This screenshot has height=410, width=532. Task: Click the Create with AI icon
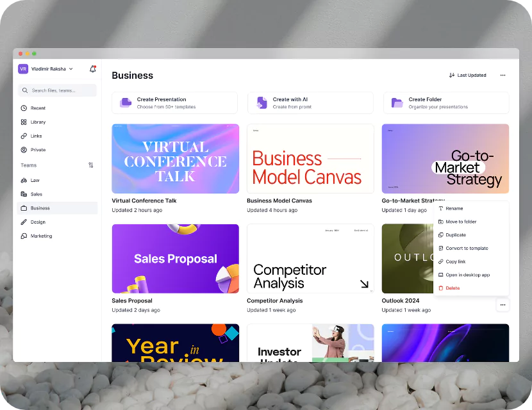(x=262, y=102)
